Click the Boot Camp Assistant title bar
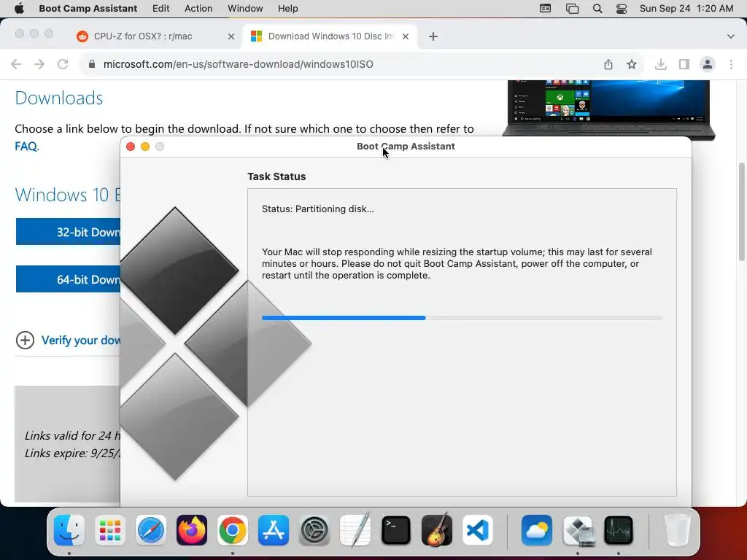 [x=406, y=147]
